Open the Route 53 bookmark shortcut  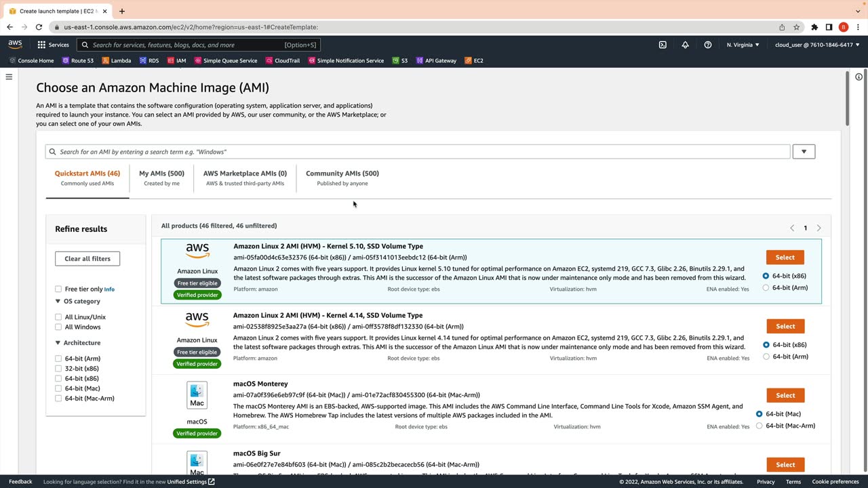click(77, 60)
